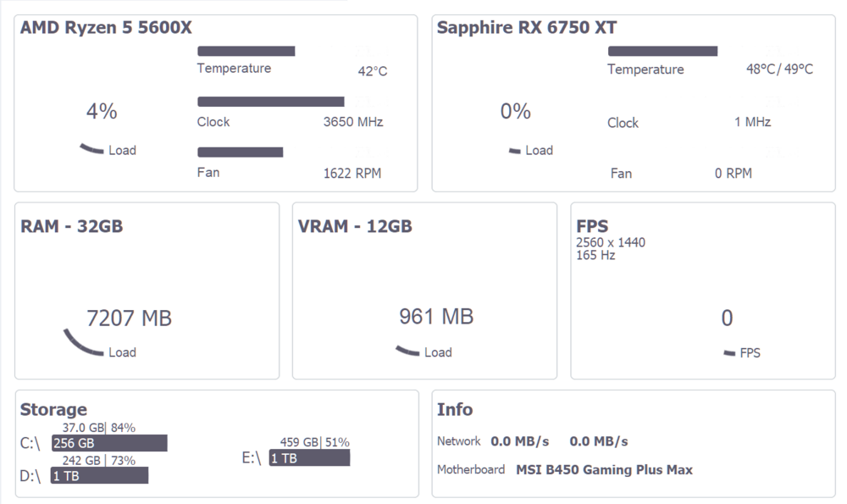Click the CPU load gauge arc

(91, 150)
